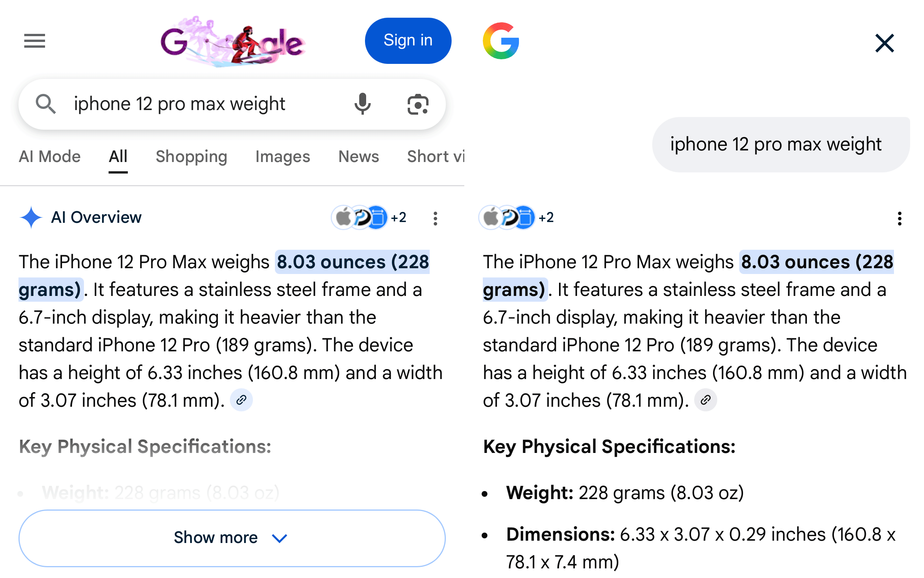Click the Sign in button
Screen dimensions: 924x578
click(x=408, y=41)
